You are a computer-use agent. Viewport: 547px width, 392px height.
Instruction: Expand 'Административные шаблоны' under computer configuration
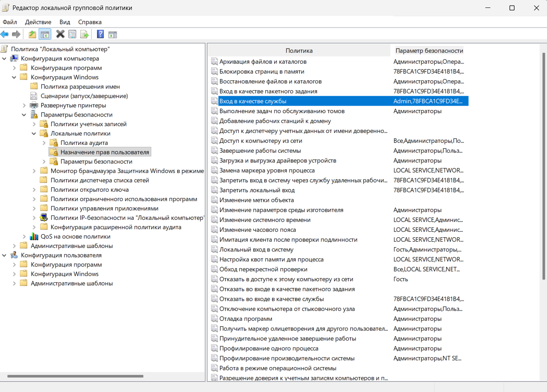[14, 246]
